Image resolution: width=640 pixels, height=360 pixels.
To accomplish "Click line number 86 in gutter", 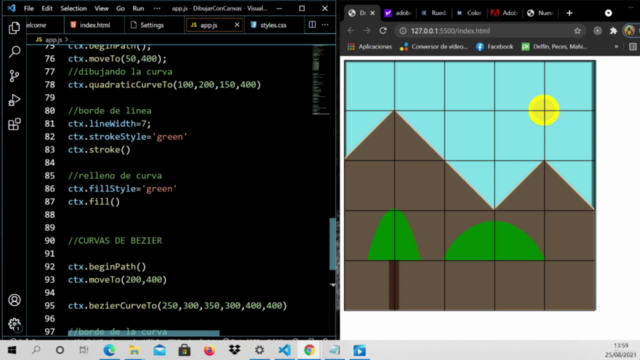I will pyautogui.click(x=49, y=189).
